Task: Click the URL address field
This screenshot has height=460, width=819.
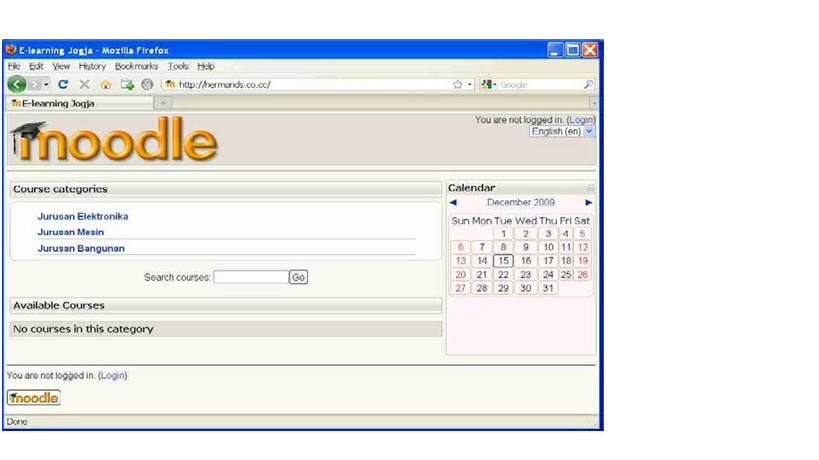Action: pos(313,85)
